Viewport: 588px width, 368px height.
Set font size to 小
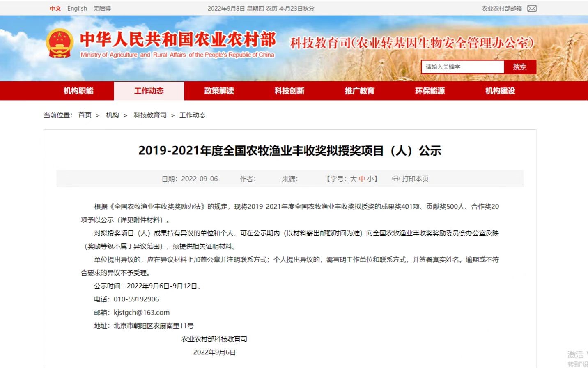pyautogui.click(x=370, y=179)
